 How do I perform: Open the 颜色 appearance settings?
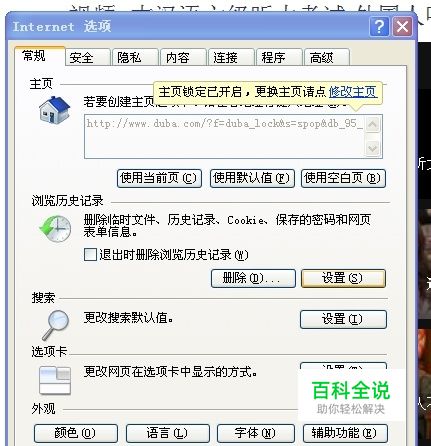pyautogui.click(x=76, y=433)
